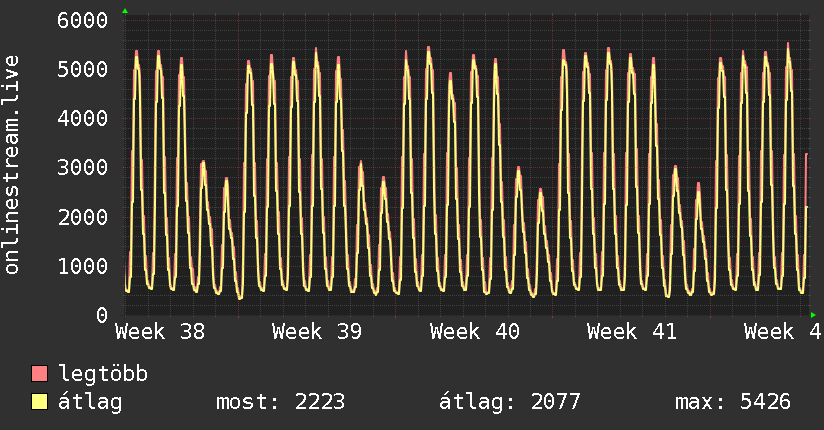Screen dimensions: 824x430
Task: Click the 'Week 40' axis label
Action: [475, 332]
